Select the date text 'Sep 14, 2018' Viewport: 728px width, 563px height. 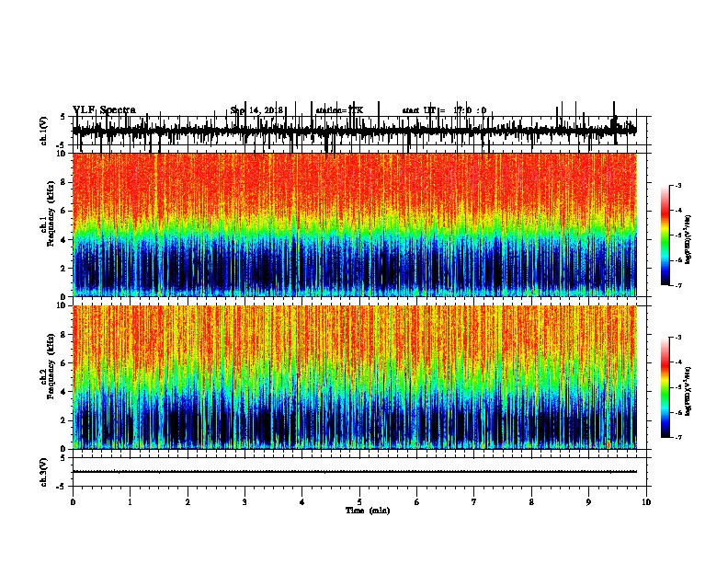pyautogui.click(x=256, y=110)
